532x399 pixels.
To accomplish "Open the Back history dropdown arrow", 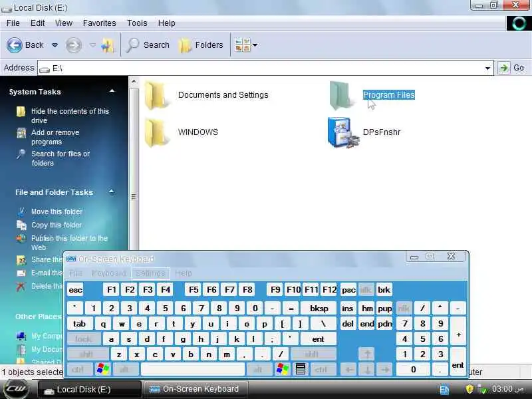I will pos(55,45).
